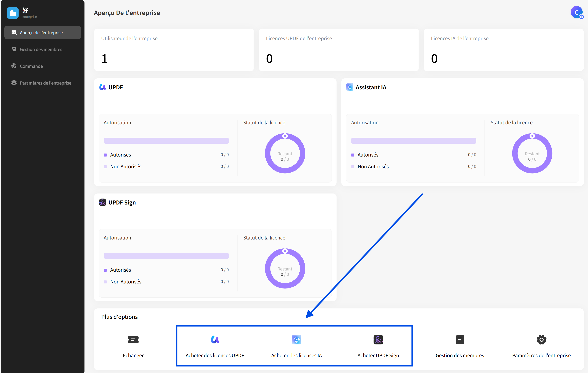Click the enterprise logo icon in sidebar
The image size is (588, 373).
13,13
